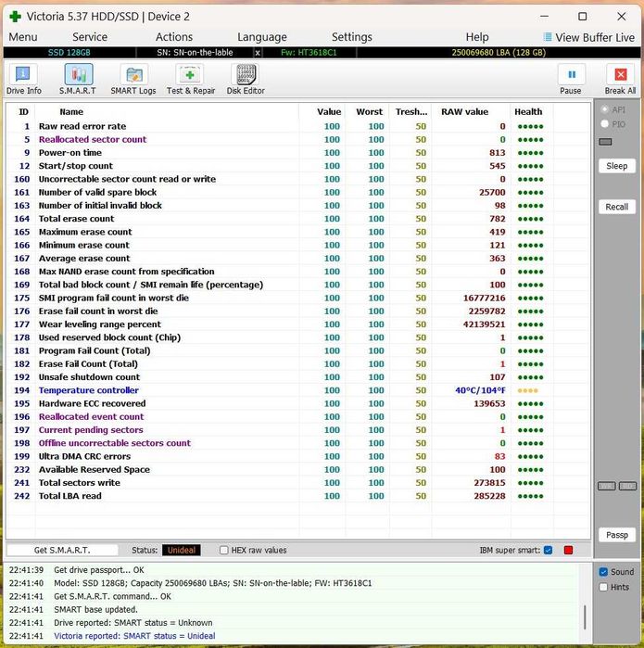Screen dimensions: 644x648
Task: Select the Reallocated sector count row
Action: [x=297, y=139]
